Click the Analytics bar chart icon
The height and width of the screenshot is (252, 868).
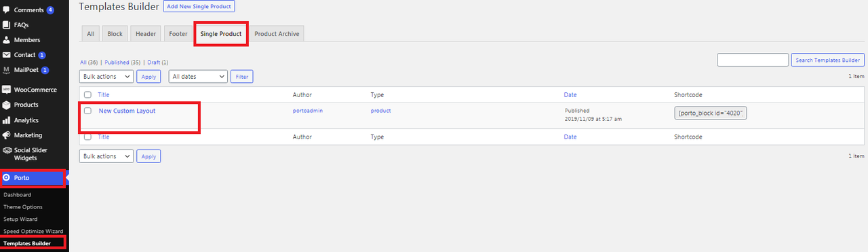(x=6, y=120)
